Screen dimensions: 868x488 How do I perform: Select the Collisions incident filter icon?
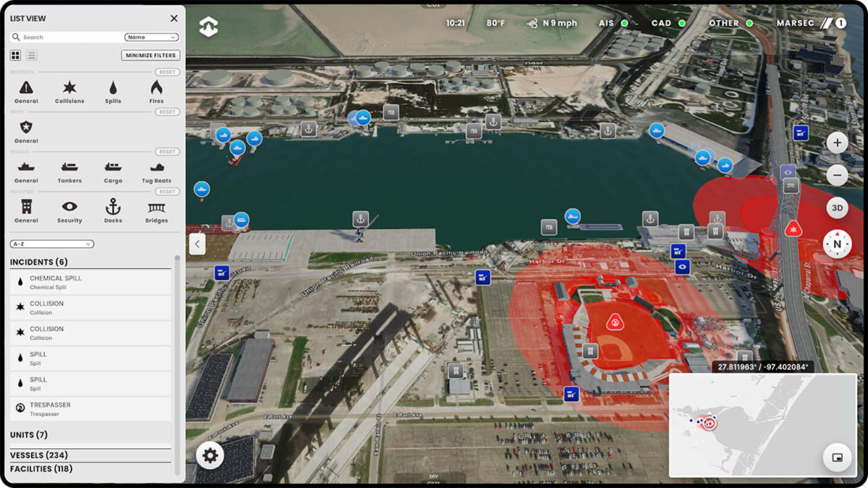pos(69,88)
